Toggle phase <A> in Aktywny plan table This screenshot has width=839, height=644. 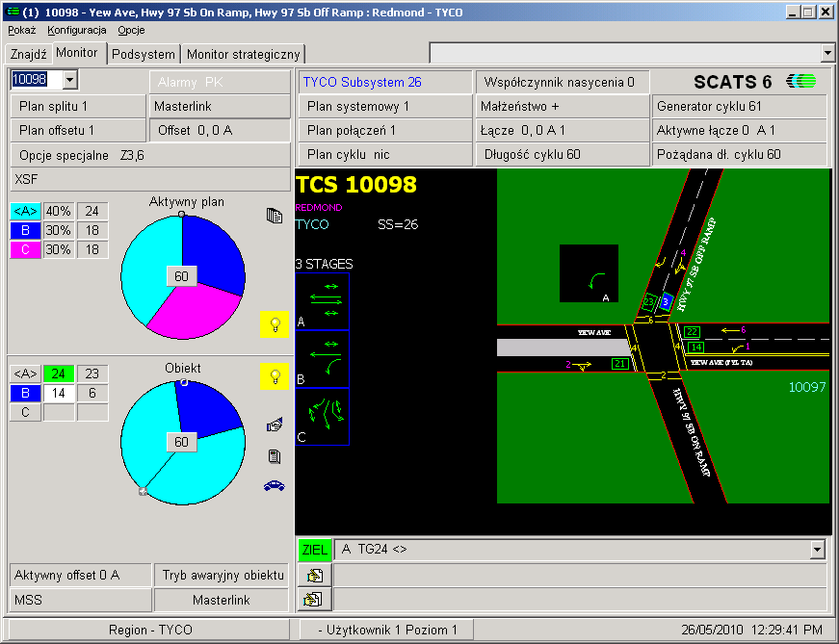point(25,212)
